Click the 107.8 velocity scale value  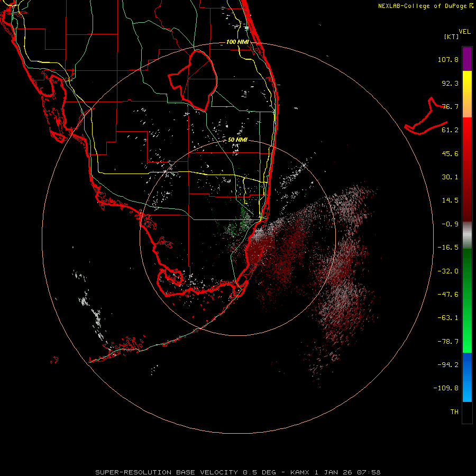click(x=448, y=59)
